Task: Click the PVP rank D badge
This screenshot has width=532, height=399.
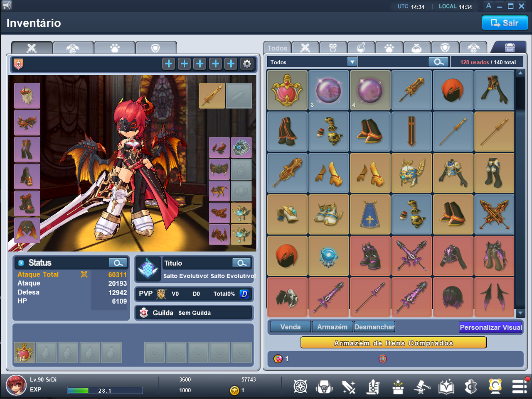Action: pos(244,294)
